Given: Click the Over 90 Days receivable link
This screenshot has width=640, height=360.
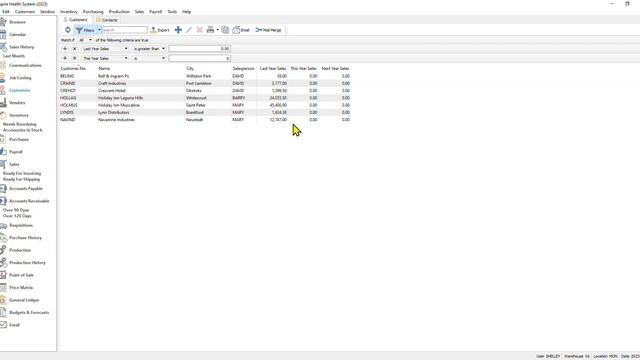Looking at the screenshot, I should [x=16, y=210].
